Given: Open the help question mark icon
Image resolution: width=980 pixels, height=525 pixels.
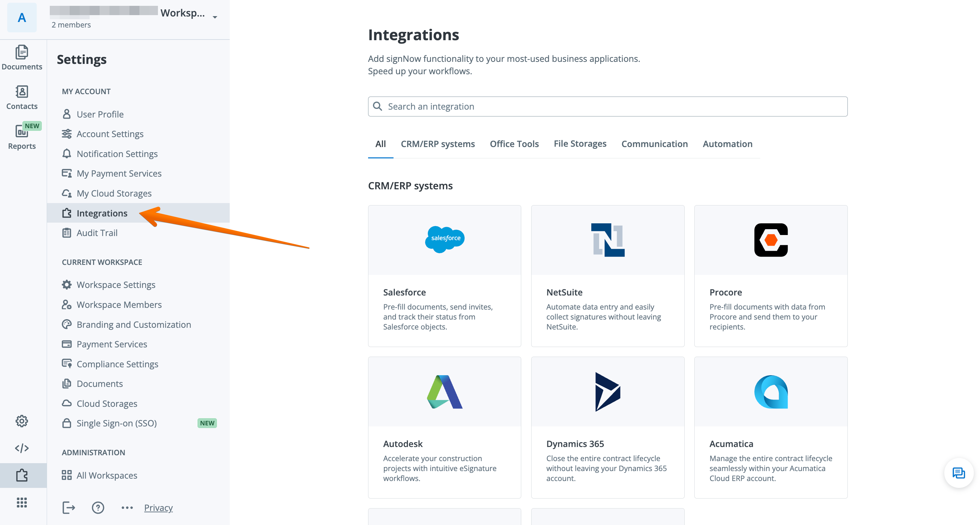Looking at the screenshot, I should click(98, 507).
